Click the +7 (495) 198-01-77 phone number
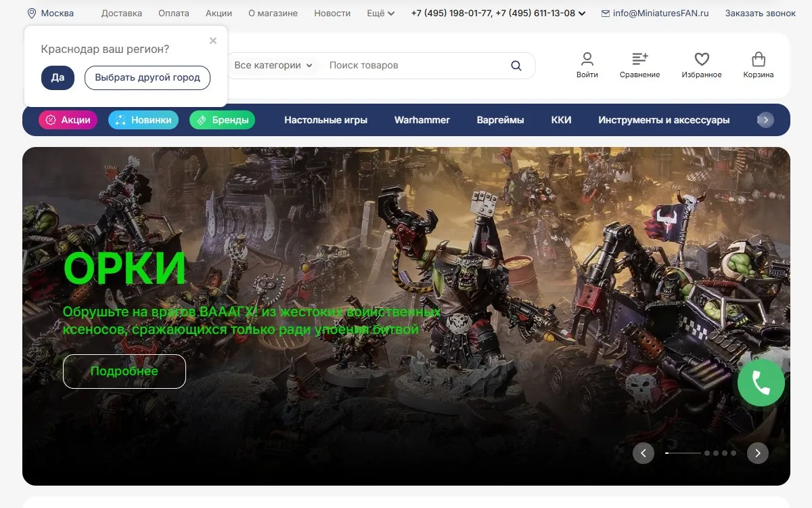This screenshot has width=812, height=508. 451,13
